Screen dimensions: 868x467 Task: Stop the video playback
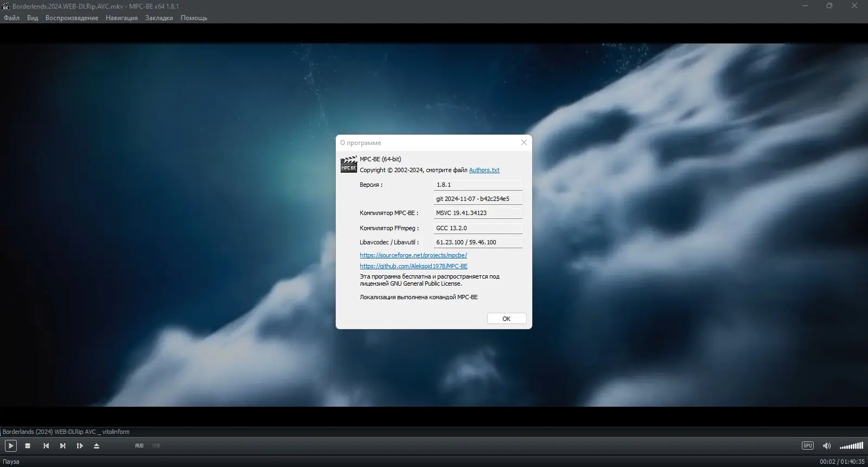pos(28,446)
